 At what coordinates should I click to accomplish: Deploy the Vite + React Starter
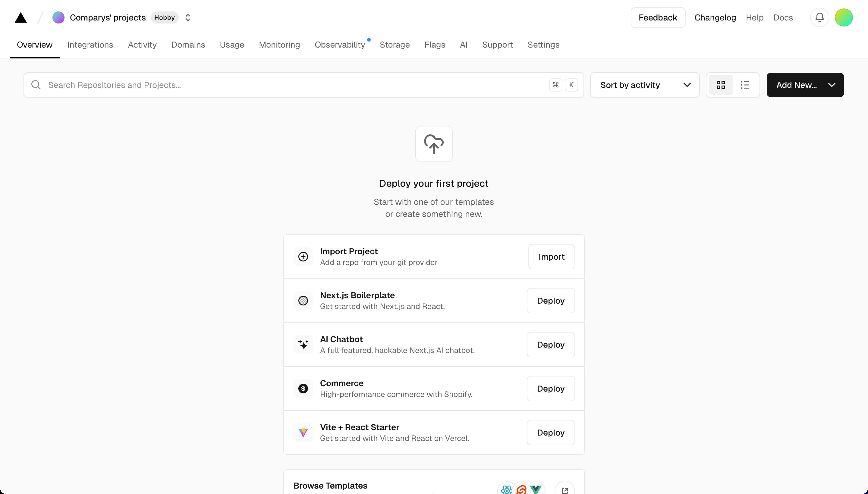pos(551,432)
